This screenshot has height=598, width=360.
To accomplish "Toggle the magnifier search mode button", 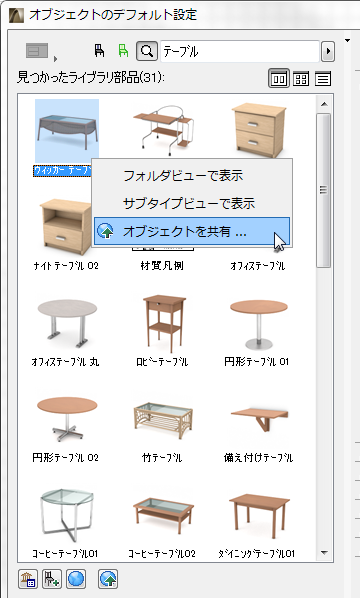I will tap(147, 51).
